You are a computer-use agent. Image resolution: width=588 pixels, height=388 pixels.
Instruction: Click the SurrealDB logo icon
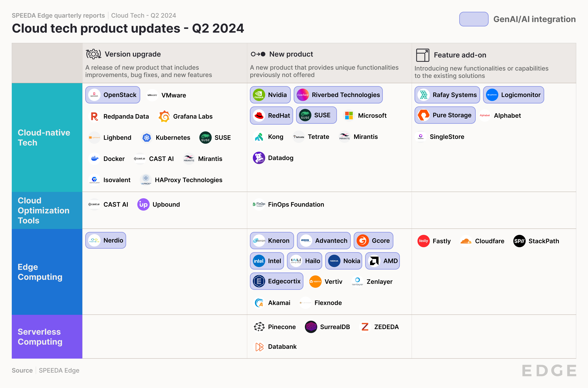pos(311,327)
